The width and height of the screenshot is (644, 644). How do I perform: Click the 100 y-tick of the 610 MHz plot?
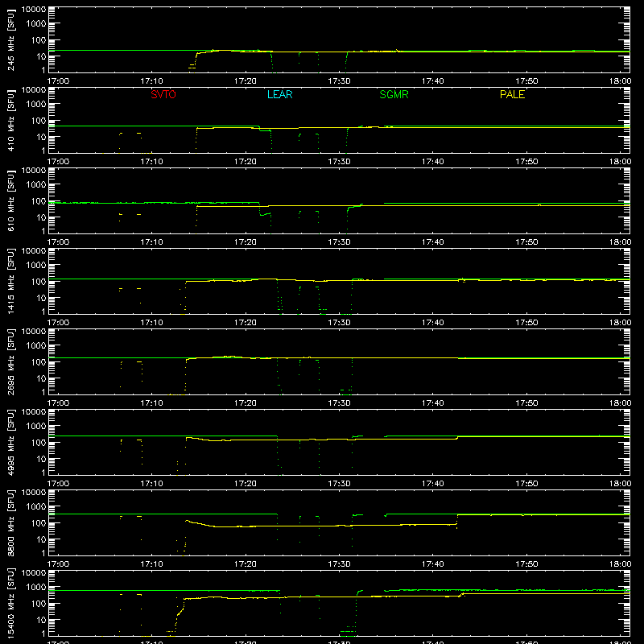pyautogui.click(x=39, y=201)
